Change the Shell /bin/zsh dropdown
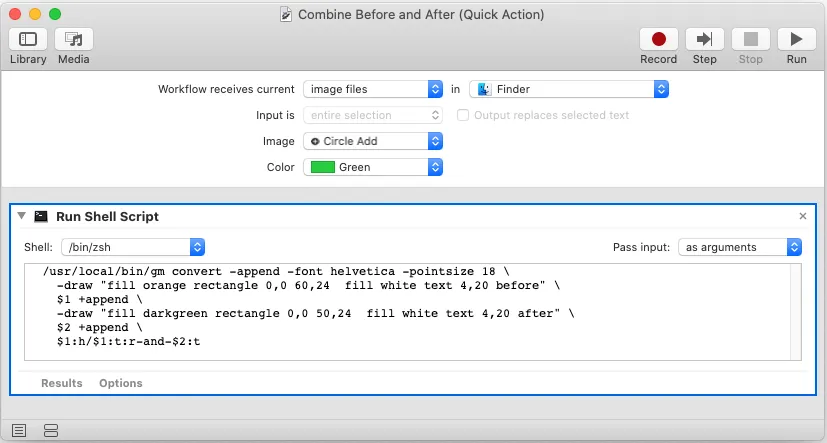This screenshot has height=443, width=827. [133, 246]
